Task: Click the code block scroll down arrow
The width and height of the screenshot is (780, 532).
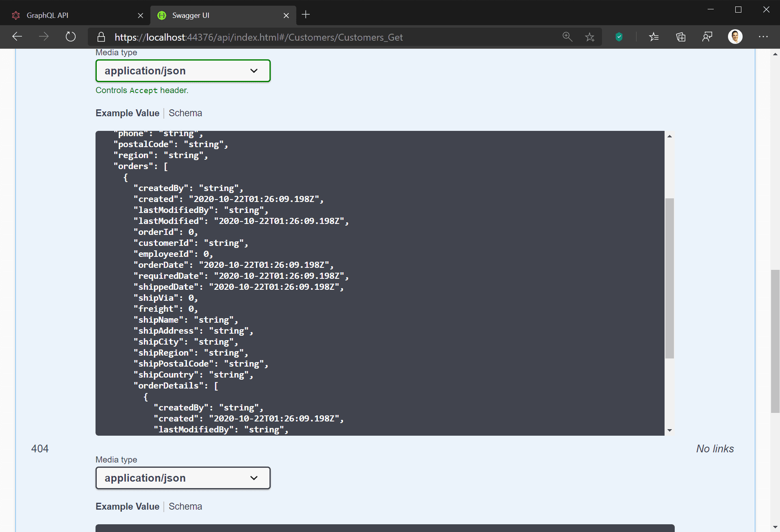Action: (669, 430)
